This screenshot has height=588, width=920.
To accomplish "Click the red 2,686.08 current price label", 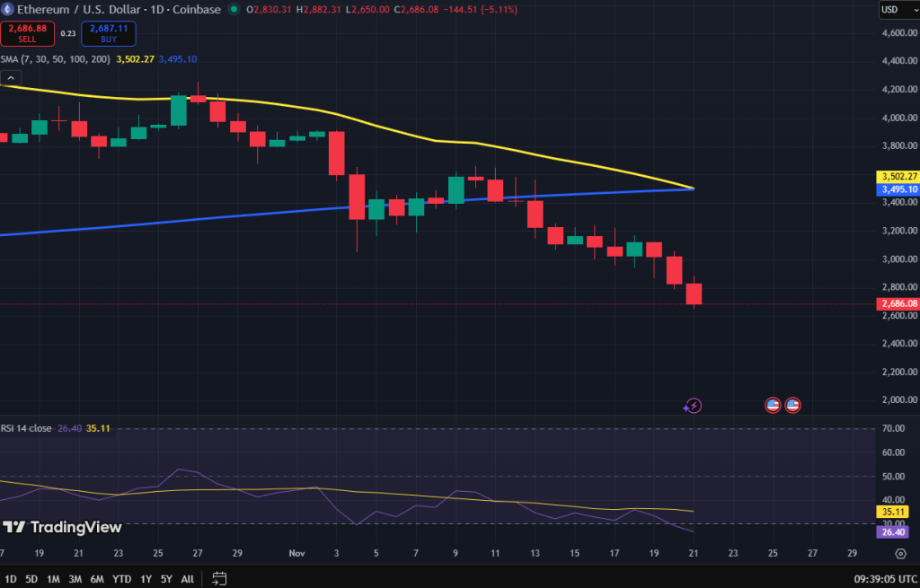I will [898, 303].
